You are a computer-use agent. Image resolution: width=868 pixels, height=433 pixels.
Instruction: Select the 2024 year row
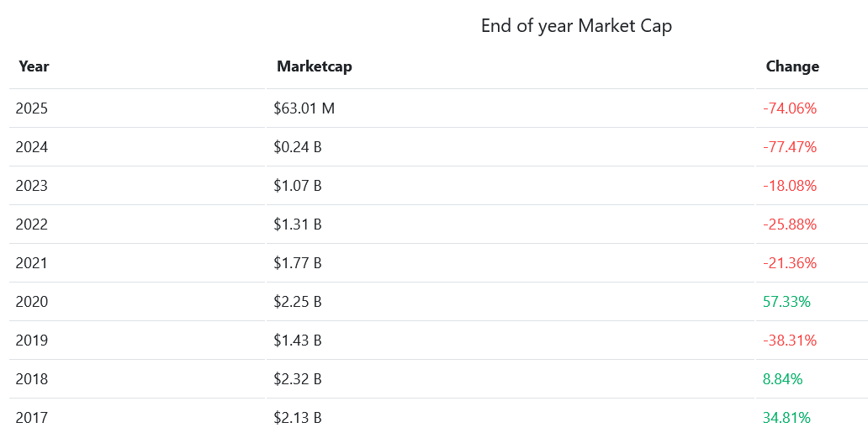(x=32, y=147)
